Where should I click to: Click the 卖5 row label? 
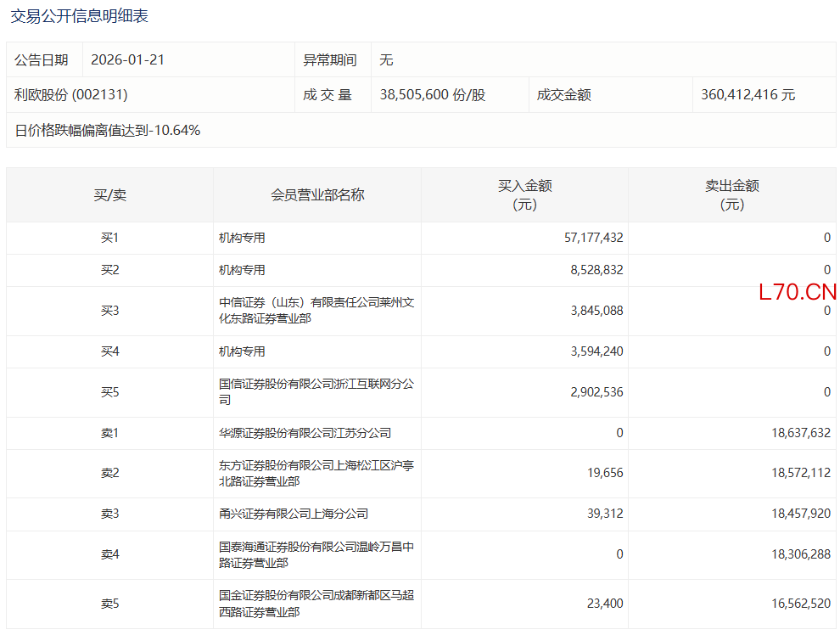click(x=109, y=604)
